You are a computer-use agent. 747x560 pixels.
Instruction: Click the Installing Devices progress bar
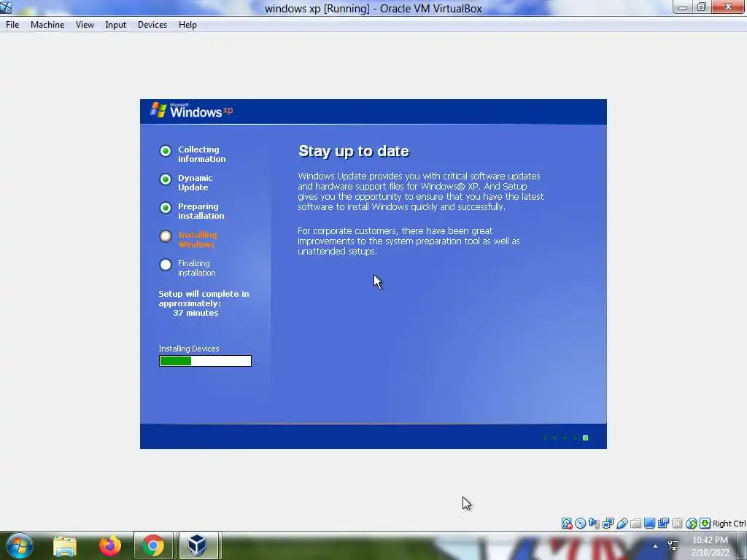point(205,361)
